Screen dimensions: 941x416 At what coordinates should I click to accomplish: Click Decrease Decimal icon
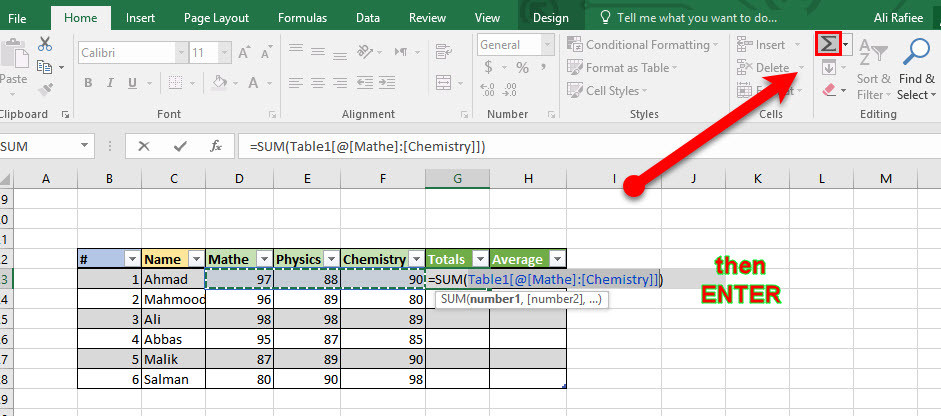[511, 90]
